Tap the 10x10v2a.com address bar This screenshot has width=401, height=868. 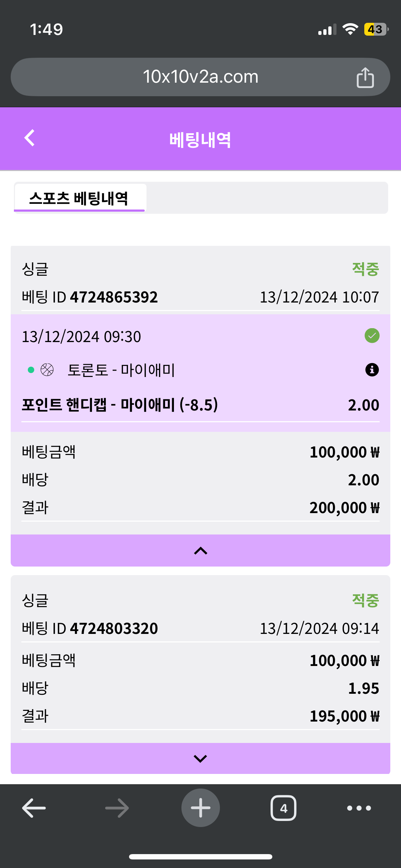click(200, 77)
